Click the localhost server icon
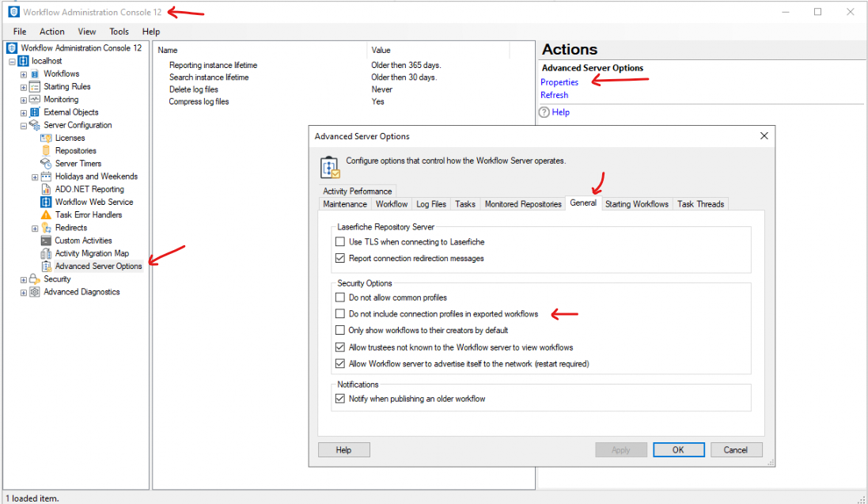This screenshot has width=868, height=504. click(23, 61)
